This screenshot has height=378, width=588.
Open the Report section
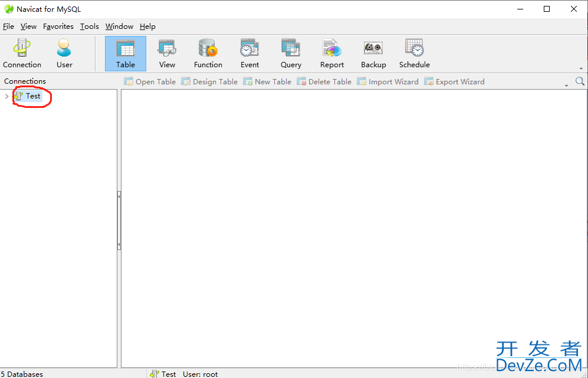332,54
